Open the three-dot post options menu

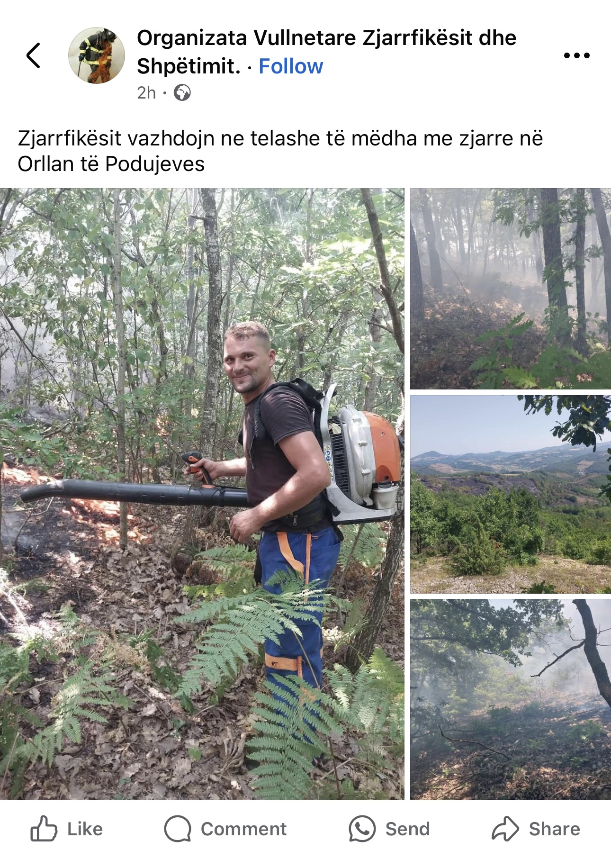point(576,55)
